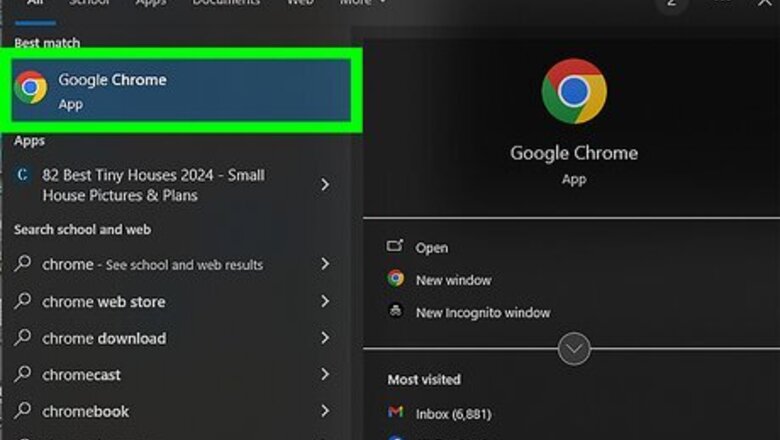Click the Open launch icon
This screenshot has height=440, width=780.
click(395, 246)
